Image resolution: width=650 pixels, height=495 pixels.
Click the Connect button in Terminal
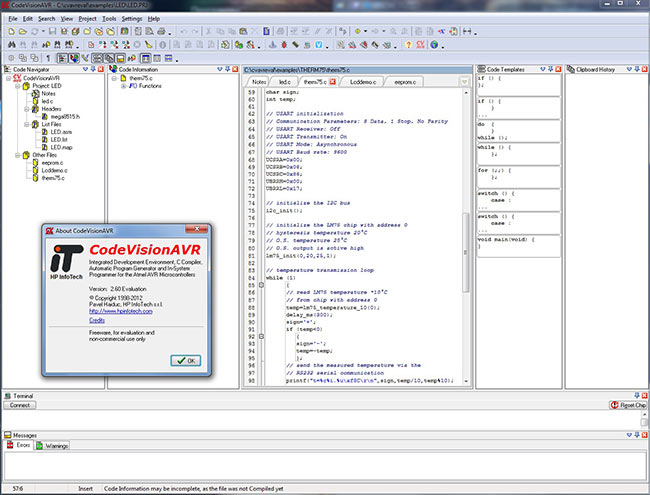point(21,405)
